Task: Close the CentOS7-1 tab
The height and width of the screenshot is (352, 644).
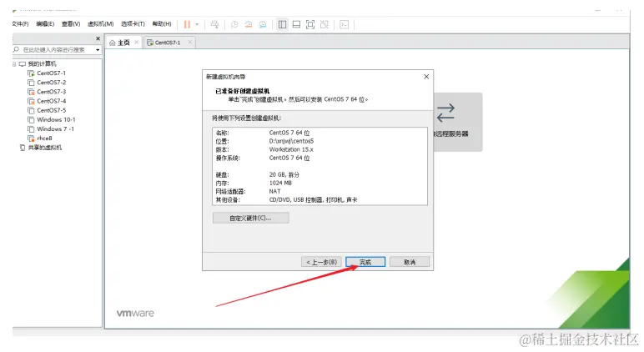Action: click(x=189, y=43)
